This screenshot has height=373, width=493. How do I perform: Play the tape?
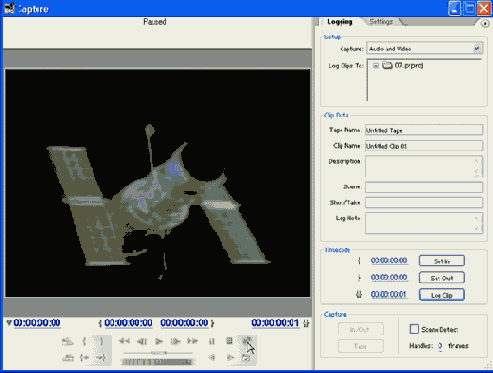click(x=159, y=341)
